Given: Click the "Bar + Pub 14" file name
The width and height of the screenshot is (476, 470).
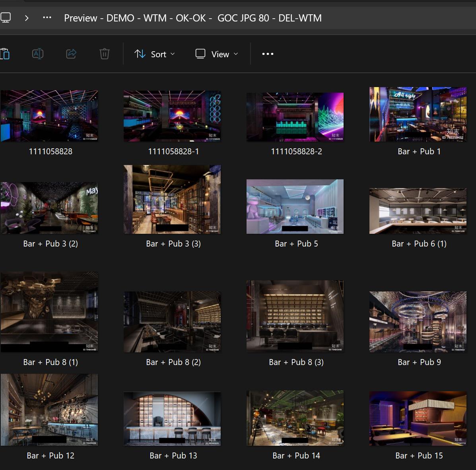Looking at the screenshot, I should (297, 455).
